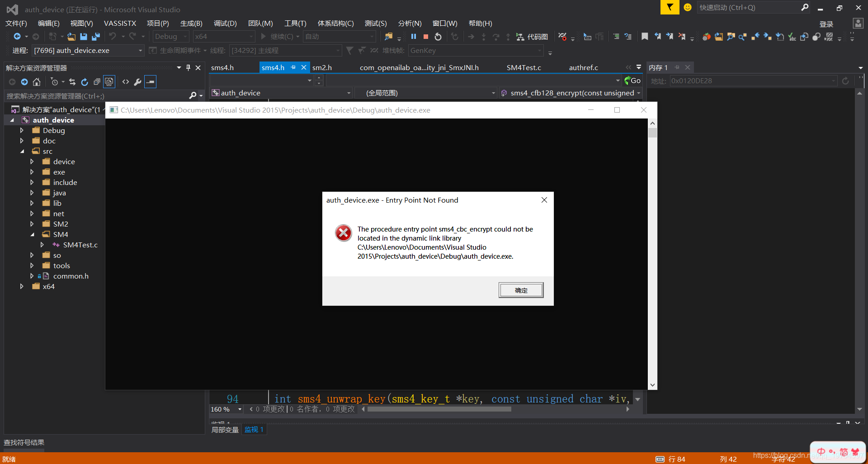Expand the SM2 folder in Solution Explorer

[x=32, y=224]
